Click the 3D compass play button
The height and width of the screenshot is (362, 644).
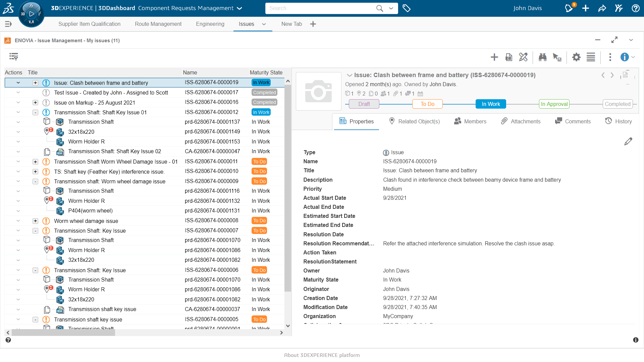click(32, 14)
